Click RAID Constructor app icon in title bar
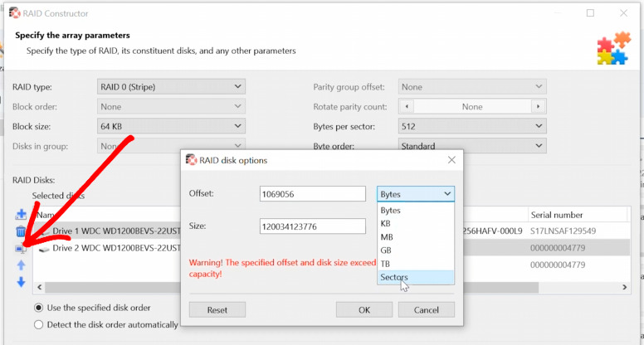 click(14, 13)
